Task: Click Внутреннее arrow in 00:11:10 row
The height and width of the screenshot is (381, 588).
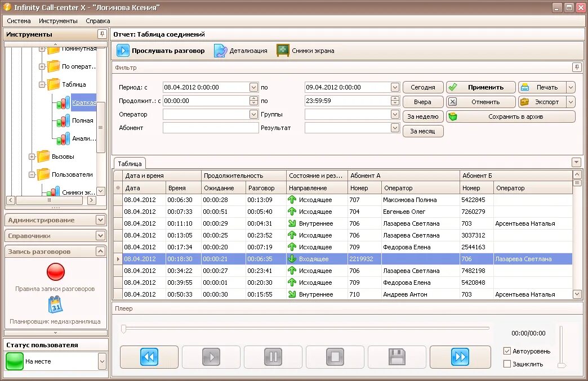Action: tap(292, 223)
